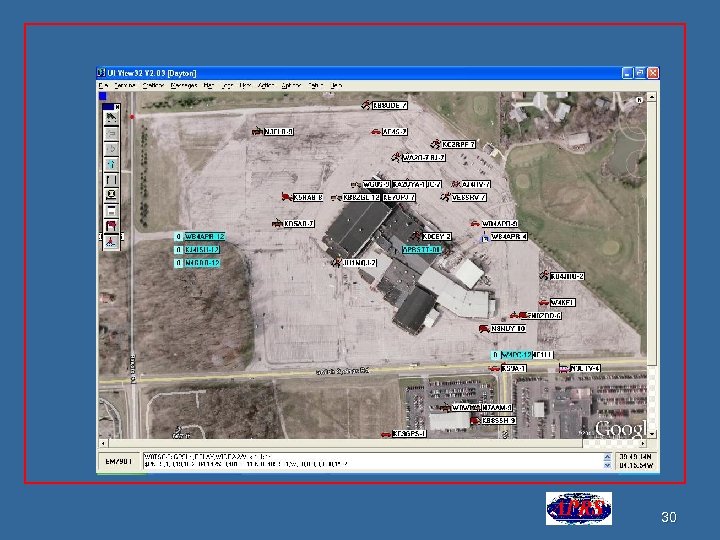Select the VE3SRV-7 station label
This screenshot has height=540, width=720.
coord(468,197)
